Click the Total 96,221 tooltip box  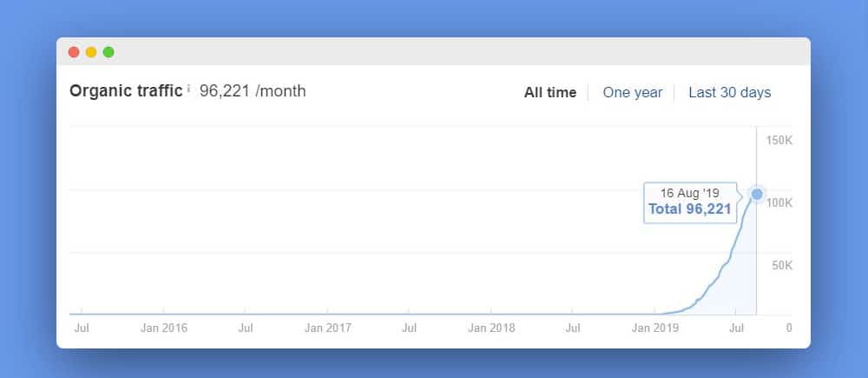click(690, 202)
